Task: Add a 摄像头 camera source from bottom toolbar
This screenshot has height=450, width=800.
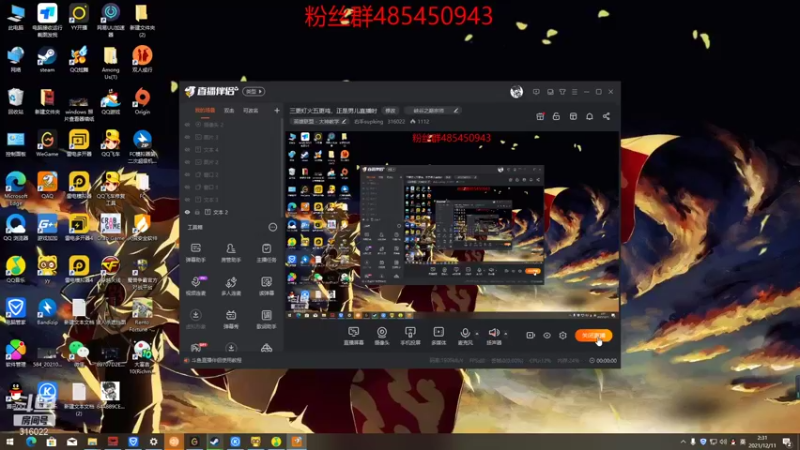Action: [382, 336]
